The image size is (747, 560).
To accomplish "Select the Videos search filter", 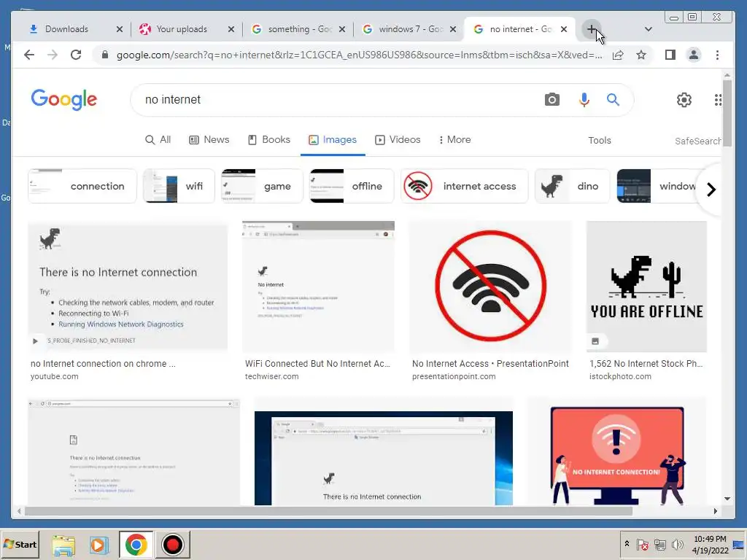I will [398, 140].
